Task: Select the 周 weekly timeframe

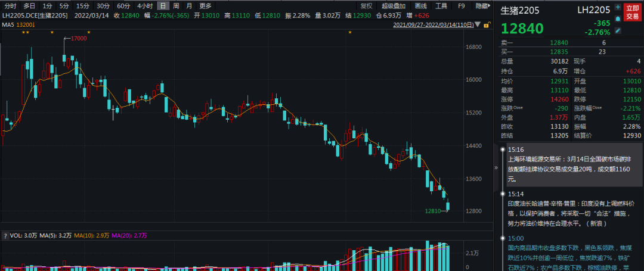Action: tap(176, 6)
